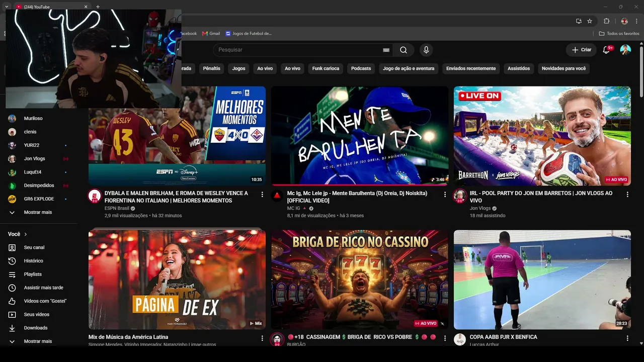Viewport: 644px width, 362px height.
Task: Click the MC IG channel avatar
Action: (x=277, y=196)
